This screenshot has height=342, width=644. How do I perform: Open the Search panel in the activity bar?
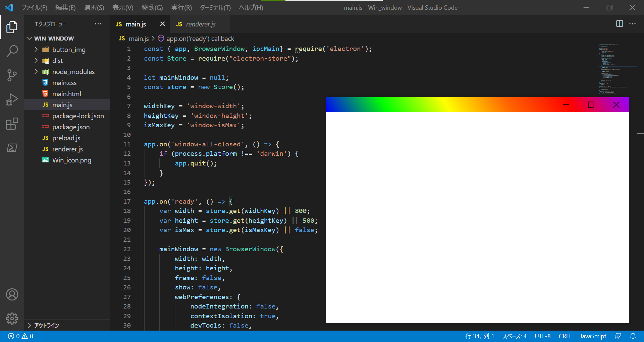12,51
